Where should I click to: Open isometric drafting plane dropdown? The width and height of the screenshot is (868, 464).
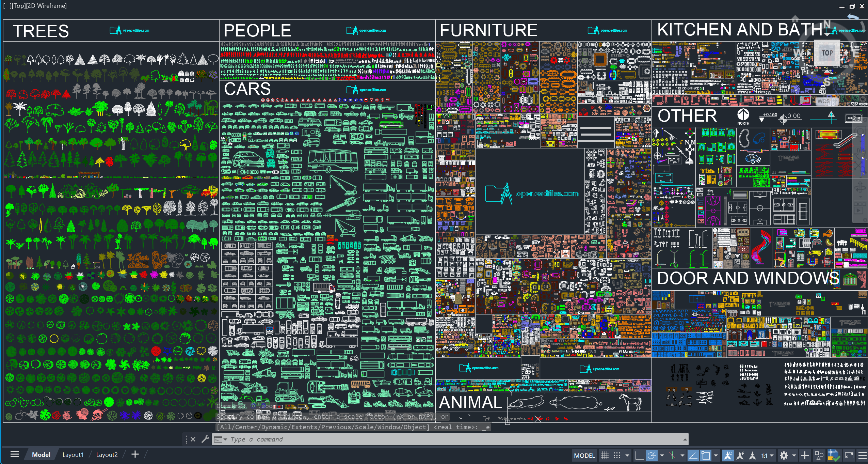click(682, 455)
